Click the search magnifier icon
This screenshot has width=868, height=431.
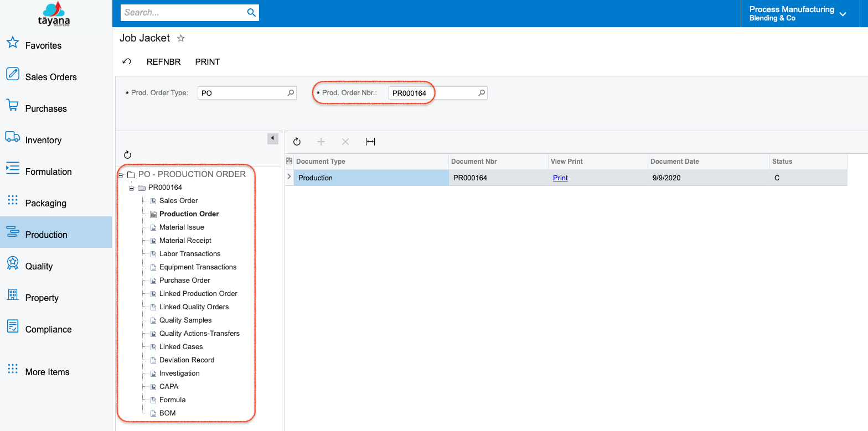(251, 12)
